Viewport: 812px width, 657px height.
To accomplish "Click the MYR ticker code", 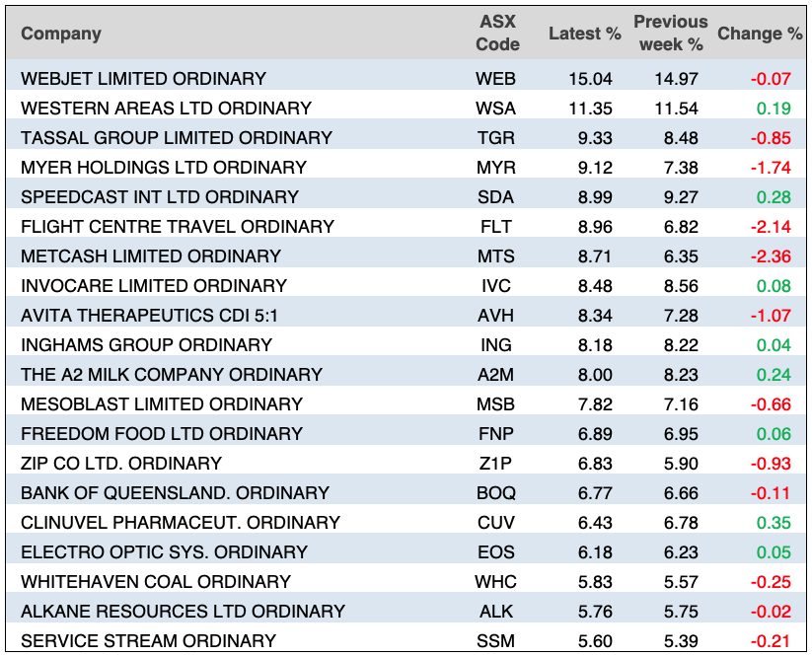I will coord(496,167).
